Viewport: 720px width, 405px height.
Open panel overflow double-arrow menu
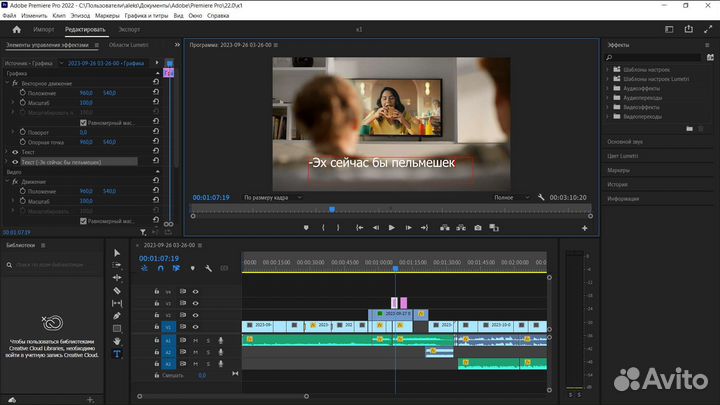tap(177, 45)
